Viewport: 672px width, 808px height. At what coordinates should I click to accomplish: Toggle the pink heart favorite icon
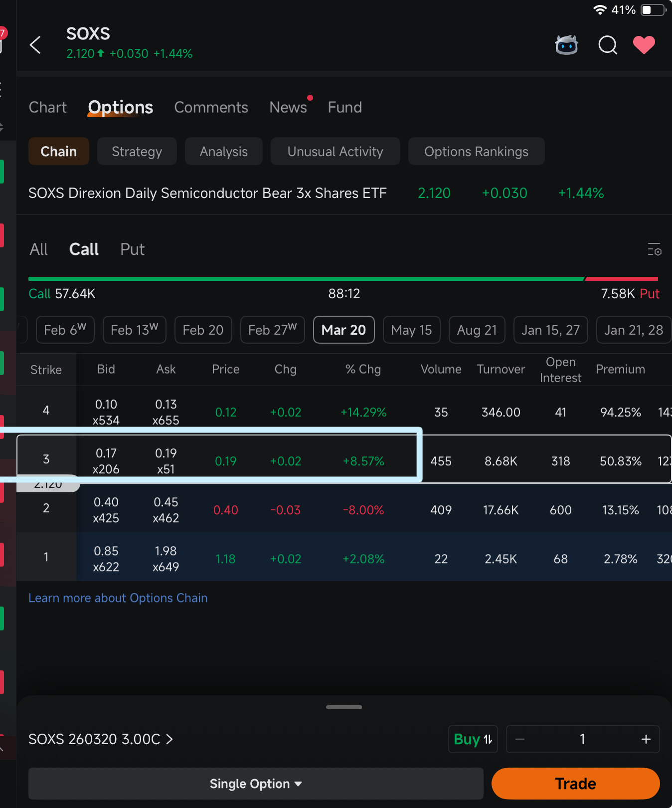coord(644,45)
